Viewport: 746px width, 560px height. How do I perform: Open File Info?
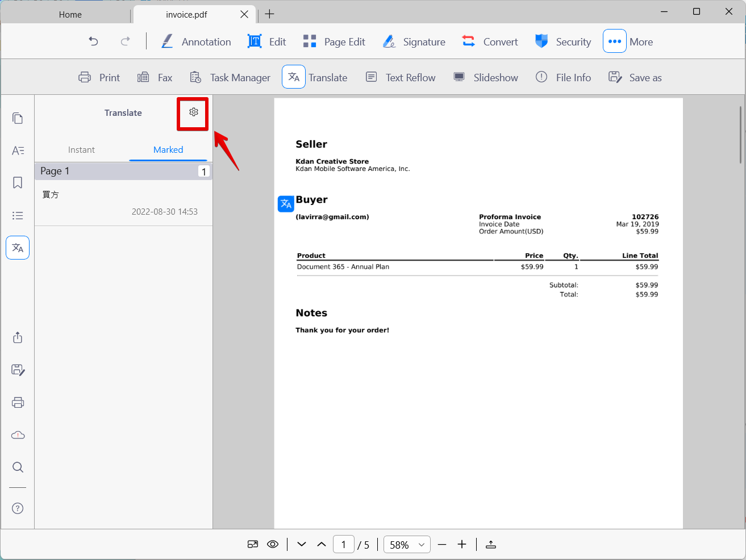pyautogui.click(x=563, y=77)
